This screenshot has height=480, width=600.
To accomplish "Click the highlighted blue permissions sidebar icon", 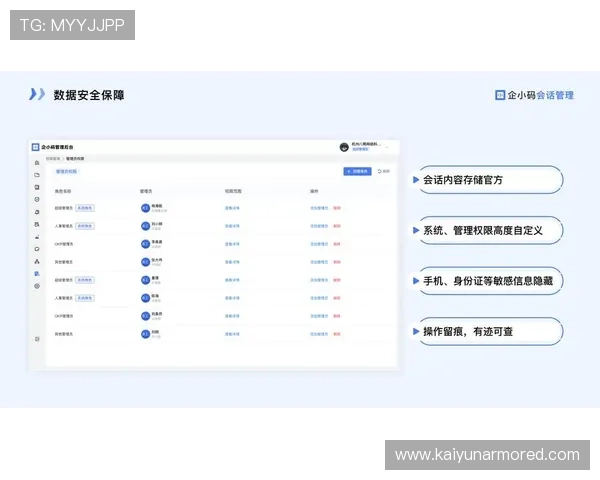I will [x=37, y=274].
